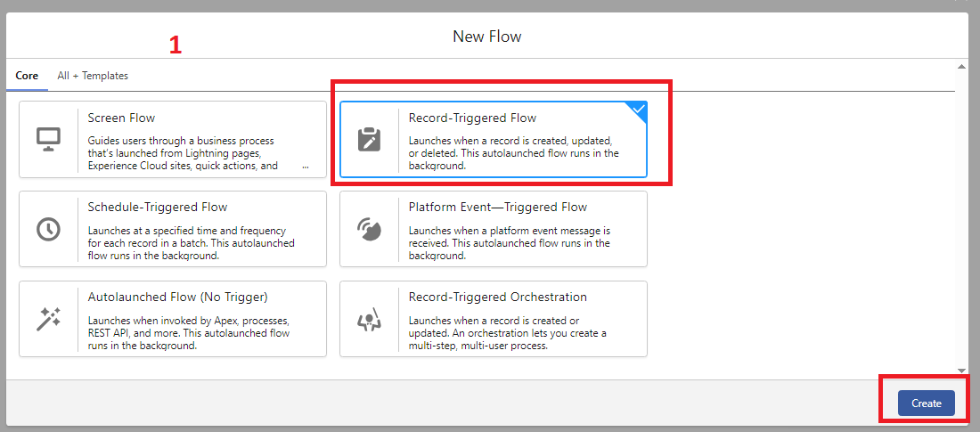
Task: Click the Autolaunched Flow magic wand icon
Action: coord(48,319)
